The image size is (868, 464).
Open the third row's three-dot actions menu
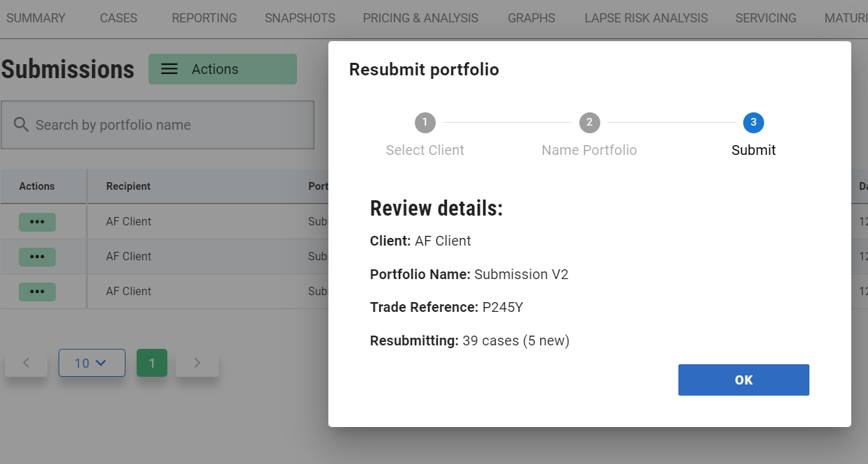pos(37,292)
